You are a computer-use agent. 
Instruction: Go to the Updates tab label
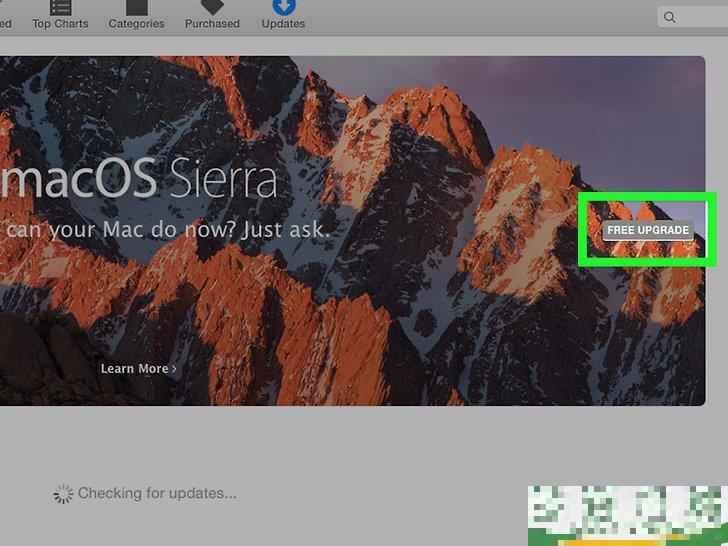tap(283, 24)
